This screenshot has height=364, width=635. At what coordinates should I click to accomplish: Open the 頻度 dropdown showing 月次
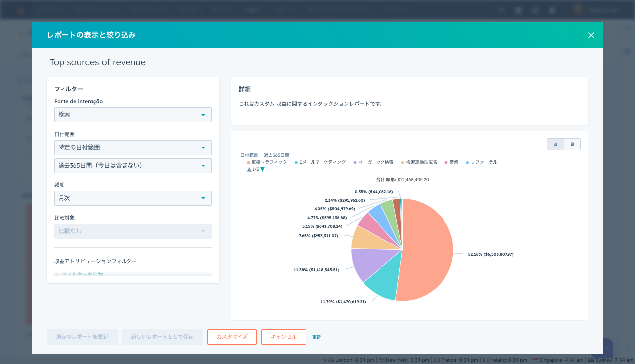point(133,198)
